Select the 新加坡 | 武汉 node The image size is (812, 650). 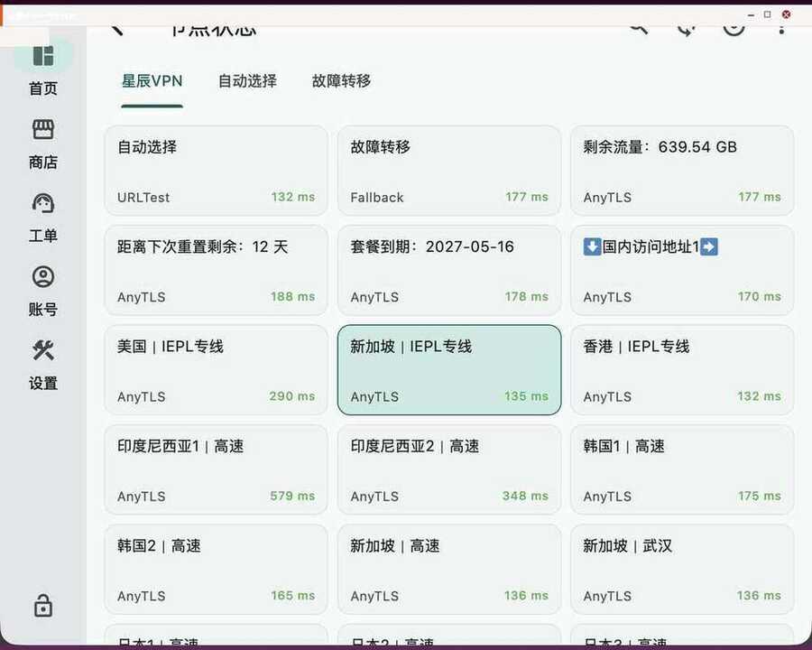(682, 569)
